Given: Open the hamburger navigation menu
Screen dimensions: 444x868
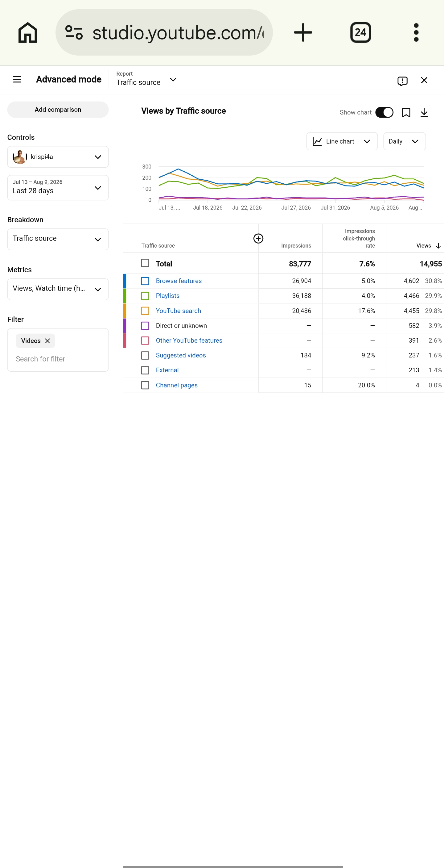Looking at the screenshot, I should click(x=17, y=80).
